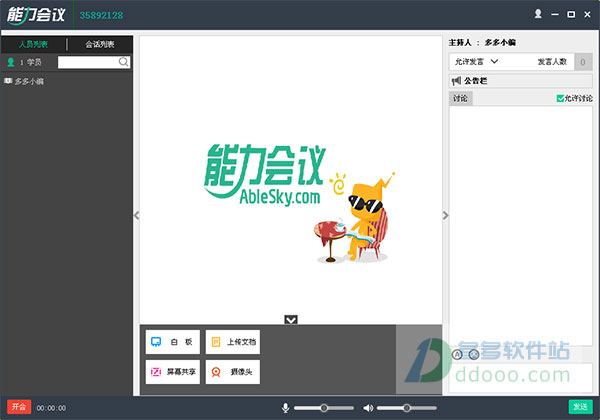Open the font style (A) icon in chat
This screenshot has width=600, height=420.
(x=457, y=355)
